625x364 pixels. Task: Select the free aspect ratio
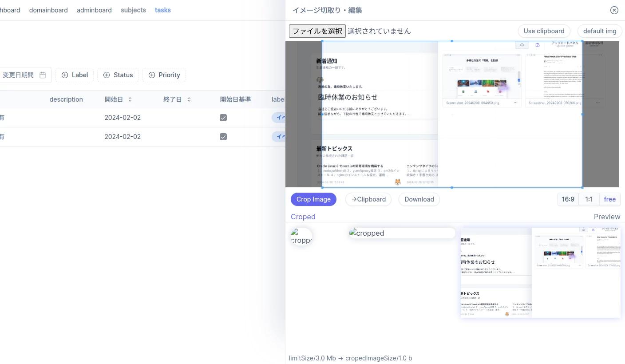coord(610,199)
